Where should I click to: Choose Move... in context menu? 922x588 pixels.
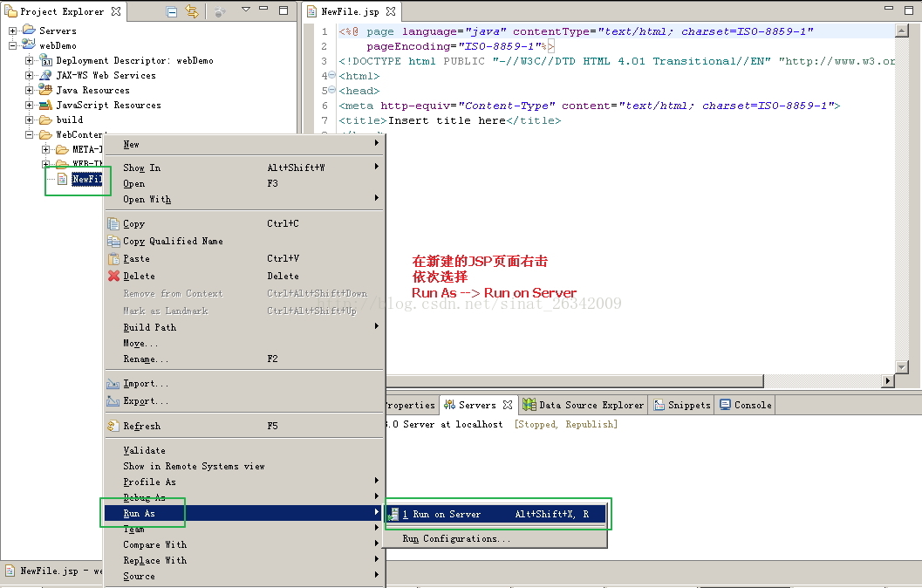coord(244,343)
